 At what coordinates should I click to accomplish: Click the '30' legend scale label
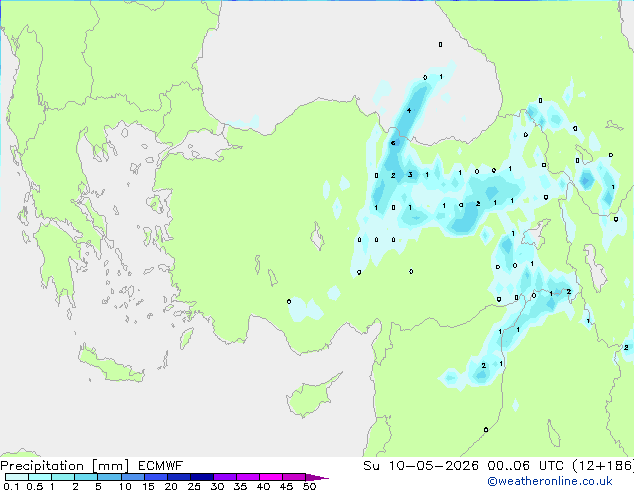pyautogui.click(x=217, y=486)
